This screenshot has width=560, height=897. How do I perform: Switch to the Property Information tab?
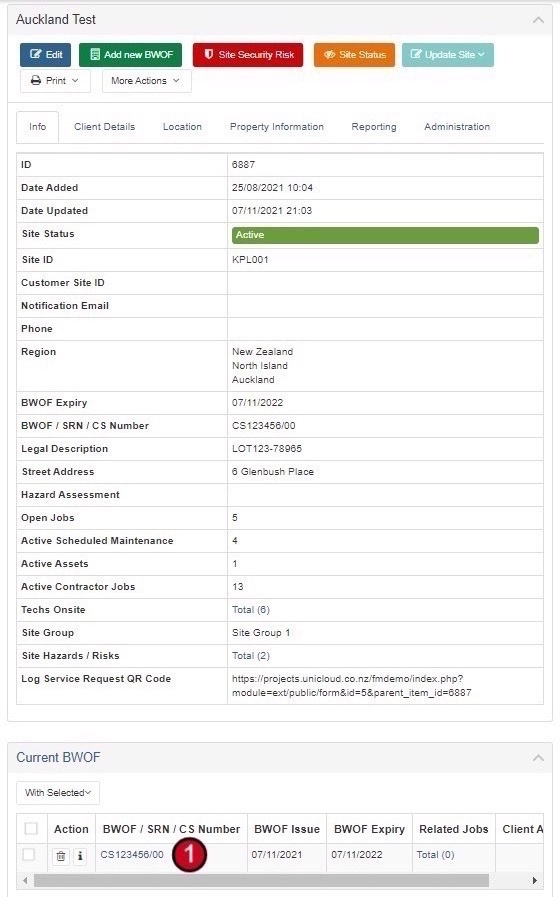click(277, 127)
